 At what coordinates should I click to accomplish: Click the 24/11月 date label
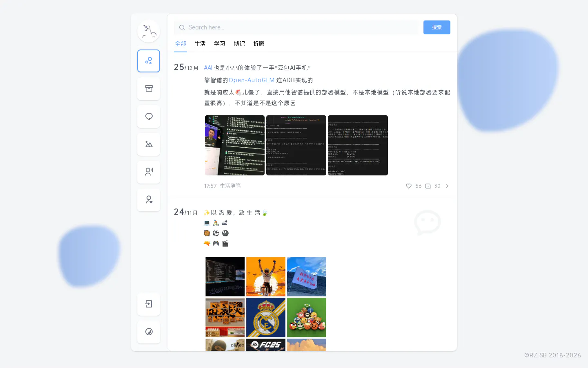click(x=186, y=212)
